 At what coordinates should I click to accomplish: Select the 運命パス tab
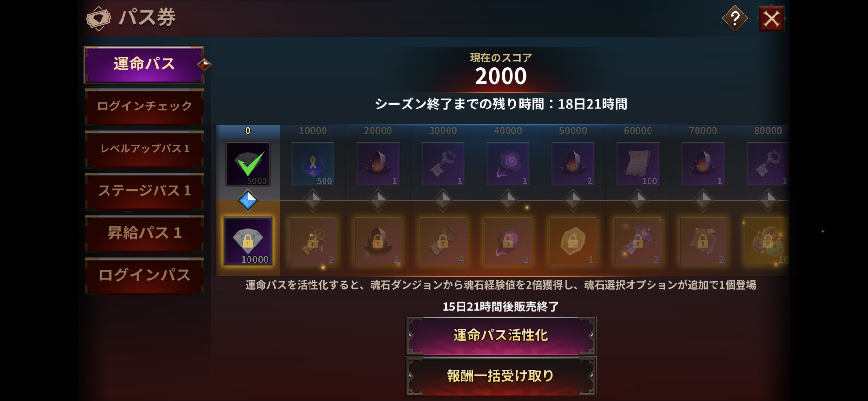(144, 64)
